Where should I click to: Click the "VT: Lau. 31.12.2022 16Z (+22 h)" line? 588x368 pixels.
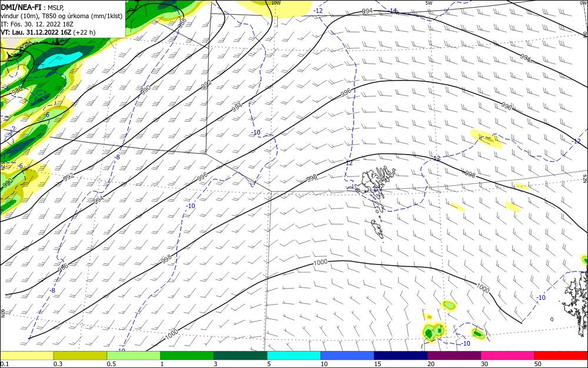click(x=48, y=32)
